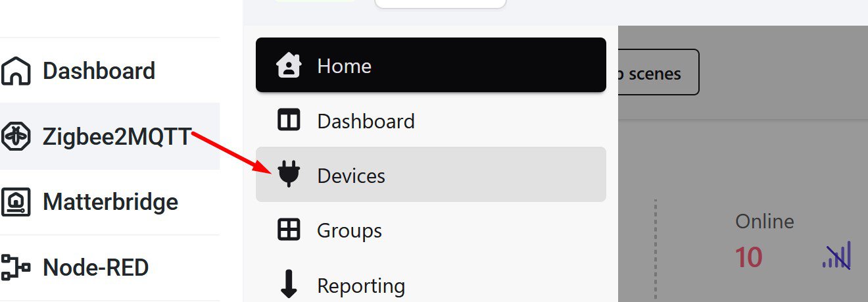
Task: Click the Dashboard house icon in sidebar
Action: click(16, 71)
